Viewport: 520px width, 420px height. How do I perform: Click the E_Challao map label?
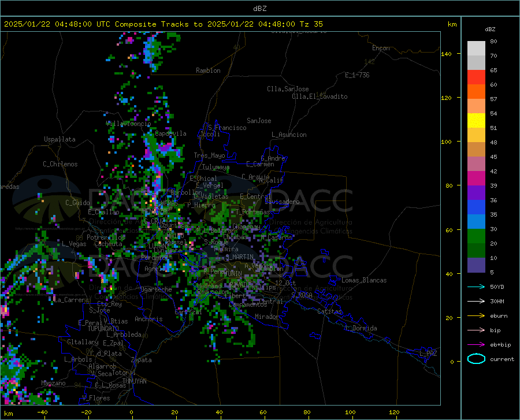pos(103,212)
